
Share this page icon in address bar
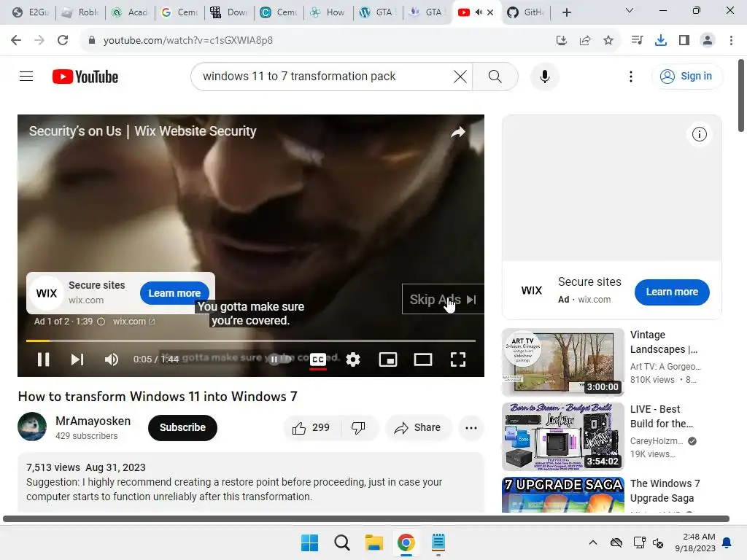[585, 41]
